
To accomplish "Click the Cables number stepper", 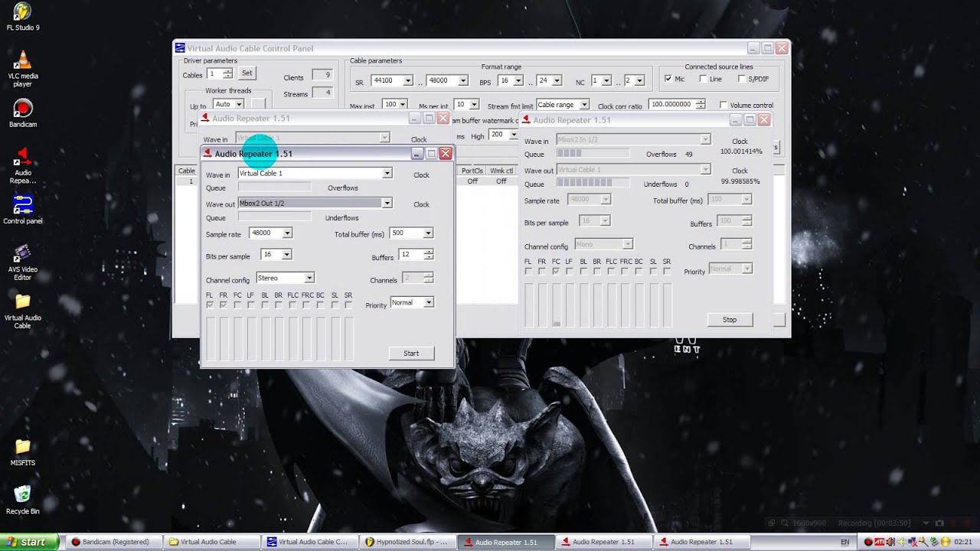I will (227, 73).
